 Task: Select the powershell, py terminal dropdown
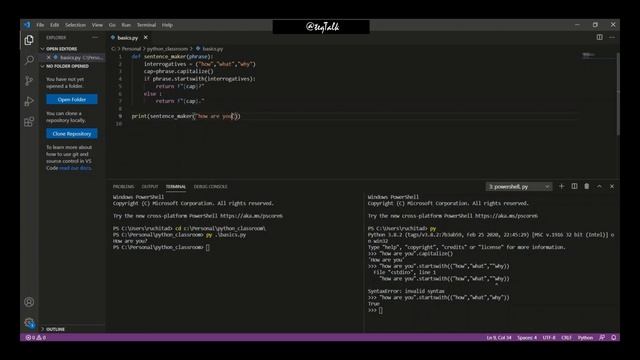click(519, 187)
